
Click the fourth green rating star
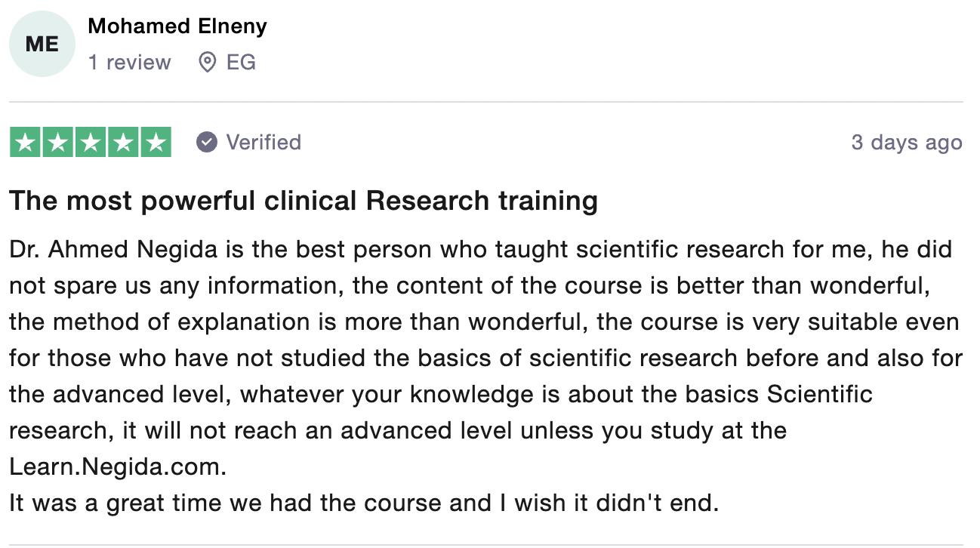(x=123, y=142)
